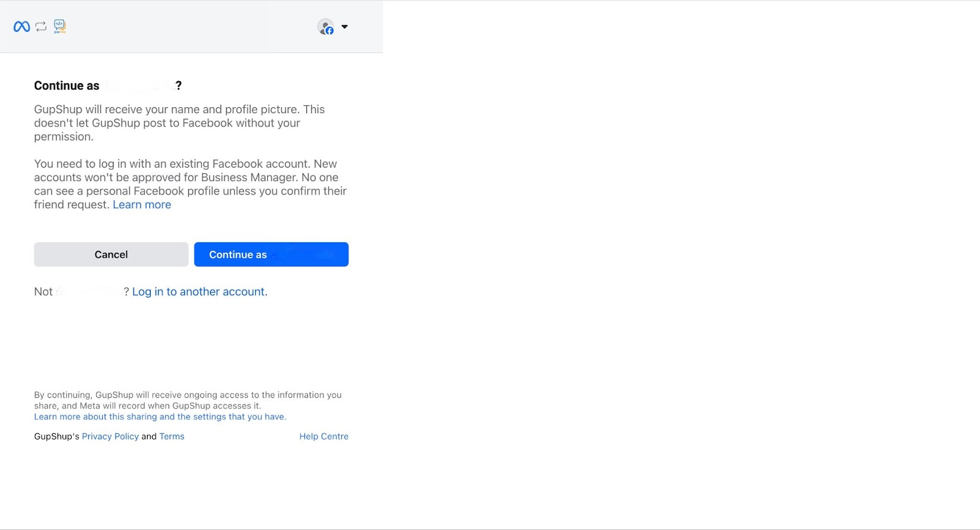The height and width of the screenshot is (530, 980).
Task: Visit the Help Centre
Action: click(x=323, y=436)
